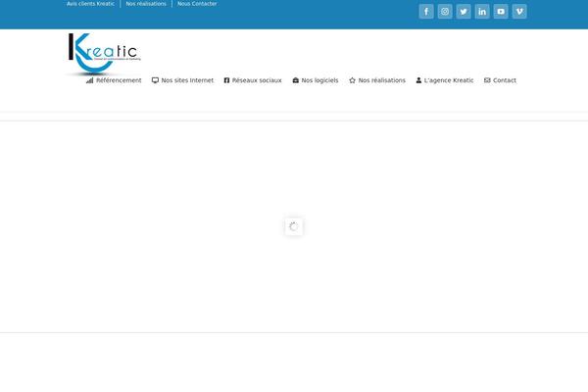588x392 pixels.
Task: Open the L'agence Kreatic menu
Action: pyautogui.click(x=445, y=80)
